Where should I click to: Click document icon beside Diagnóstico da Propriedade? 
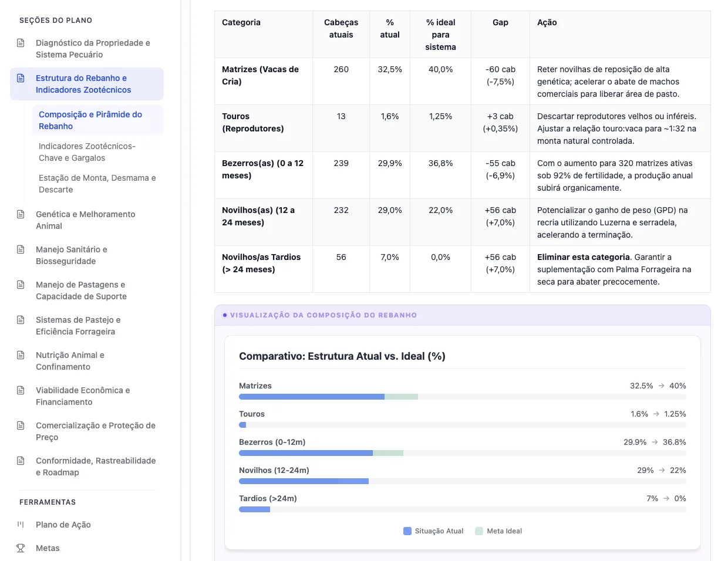(x=21, y=43)
